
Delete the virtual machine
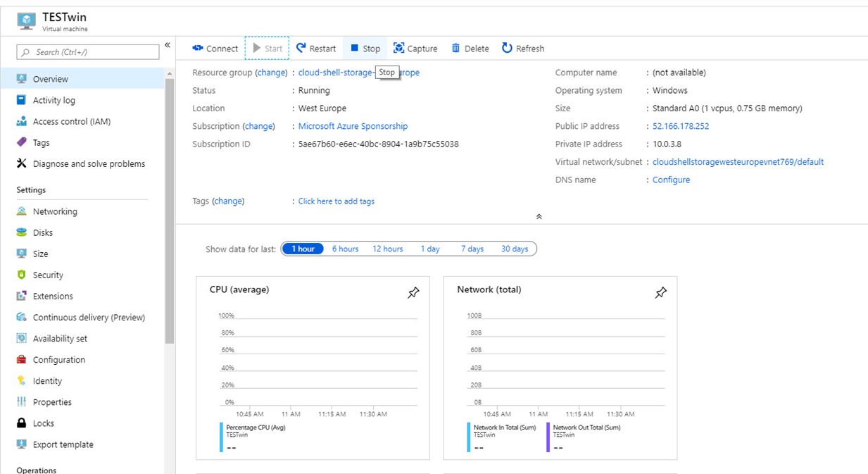coord(470,49)
